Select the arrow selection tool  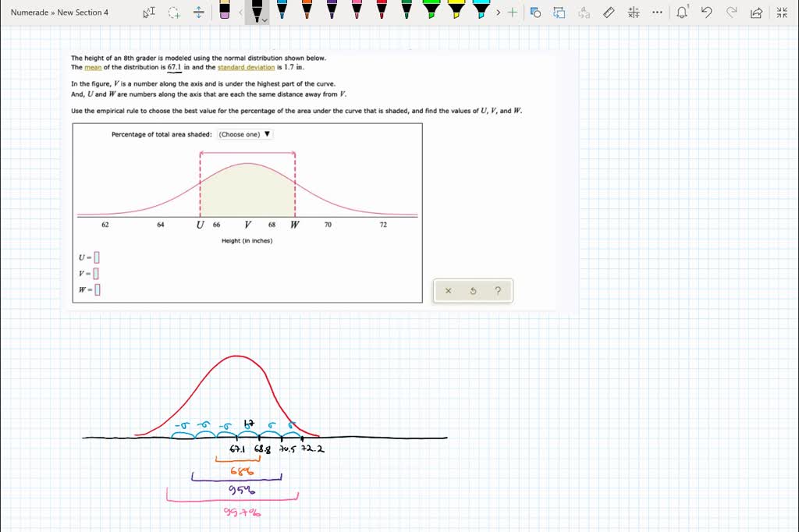tap(149, 12)
